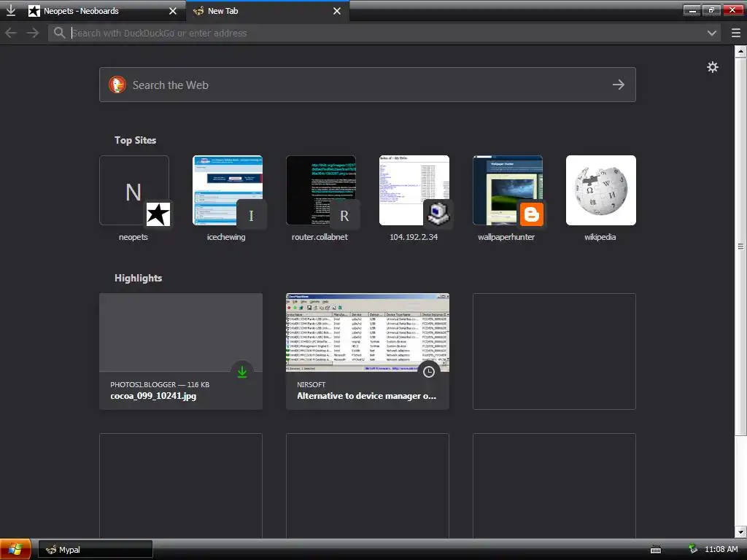Click the neopets label text

[x=133, y=237]
